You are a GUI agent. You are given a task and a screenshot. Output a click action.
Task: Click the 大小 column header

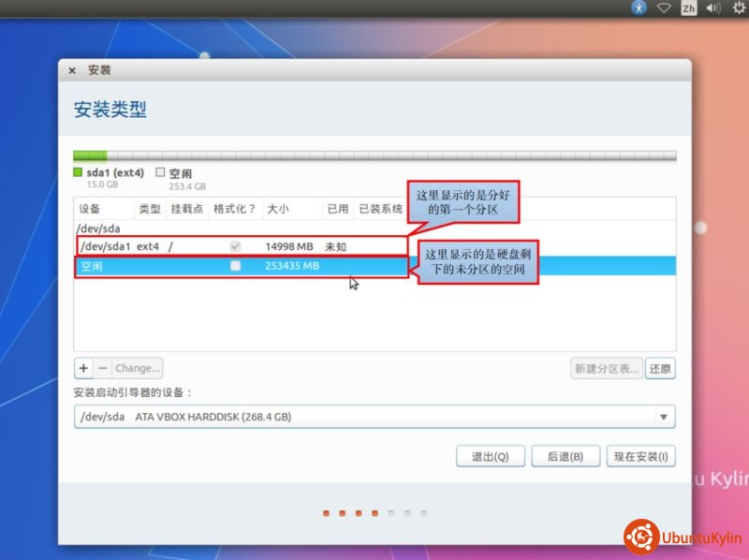click(278, 209)
